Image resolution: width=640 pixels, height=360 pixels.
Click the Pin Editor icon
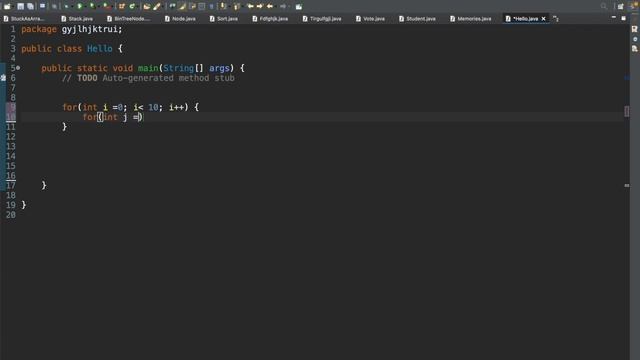coord(299,6)
